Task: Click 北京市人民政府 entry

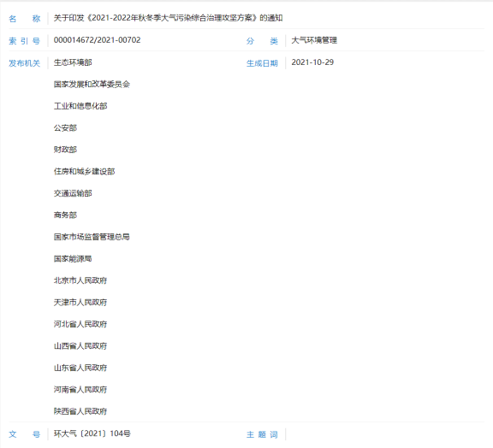Action: (x=80, y=280)
